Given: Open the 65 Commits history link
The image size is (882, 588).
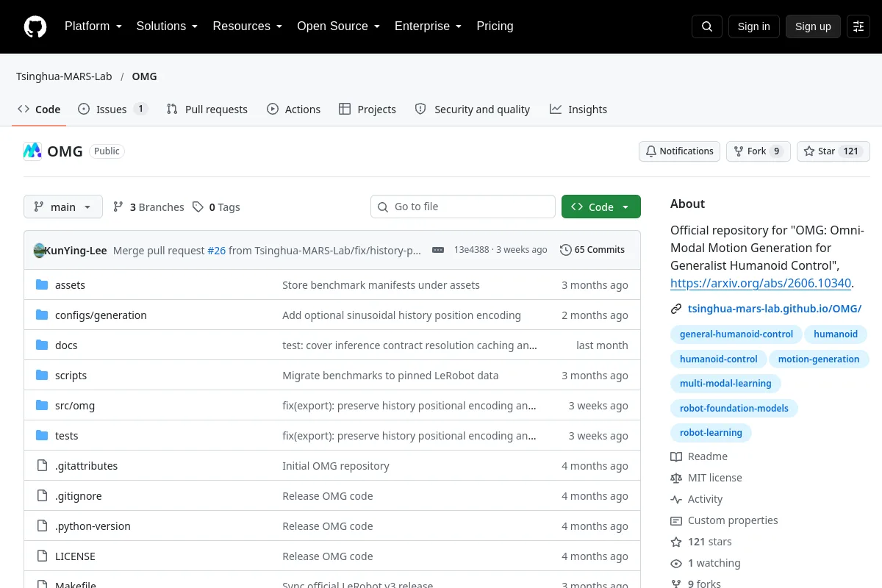Looking at the screenshot, I should coord(592,250).
